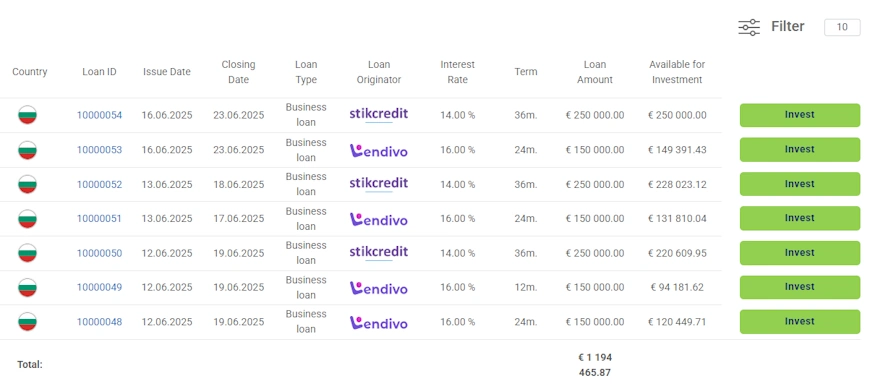This screenshot has height=389, width=875.
Task: Invest in loan 10000053
Action: point(800,150)
